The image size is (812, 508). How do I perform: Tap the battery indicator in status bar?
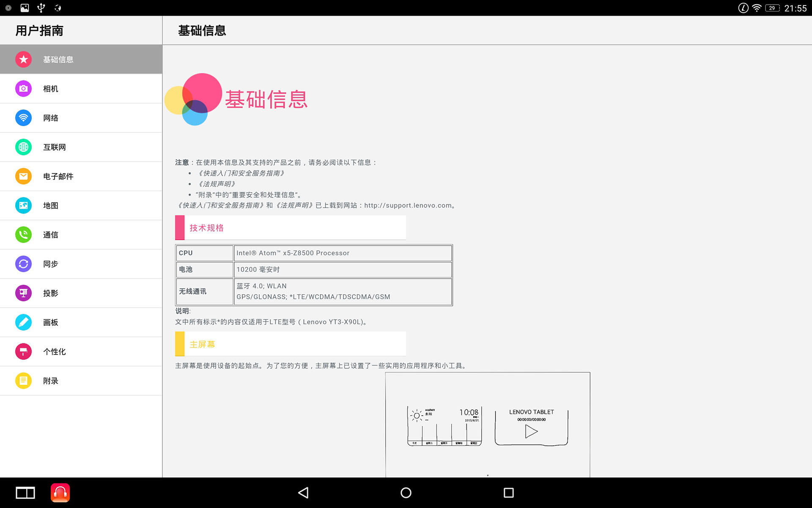[x=772, y=7]
